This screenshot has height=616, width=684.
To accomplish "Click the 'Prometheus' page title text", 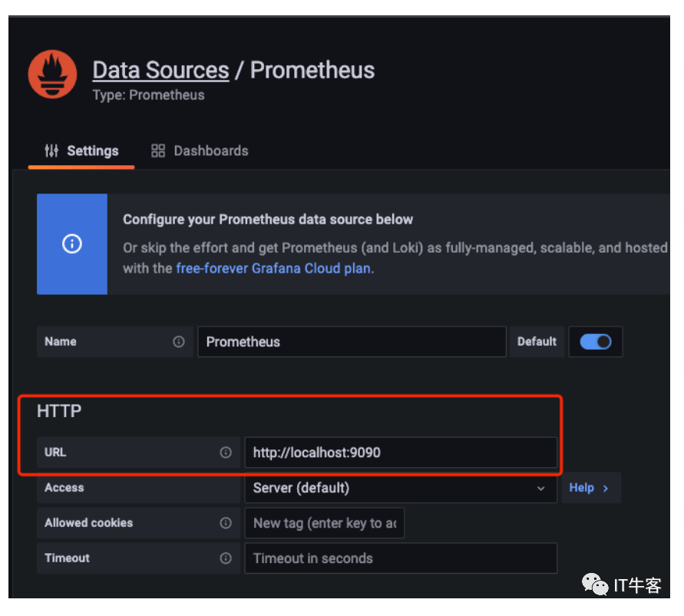I will pyautogui.click(x=312, y=71).
